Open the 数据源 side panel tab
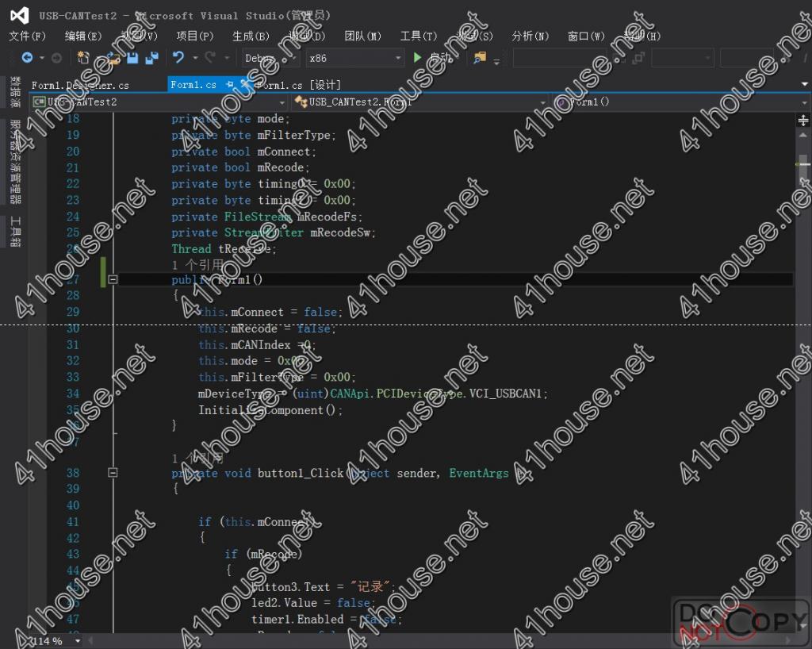This screenshot has width=812, height=649. (x=16, y=92)
